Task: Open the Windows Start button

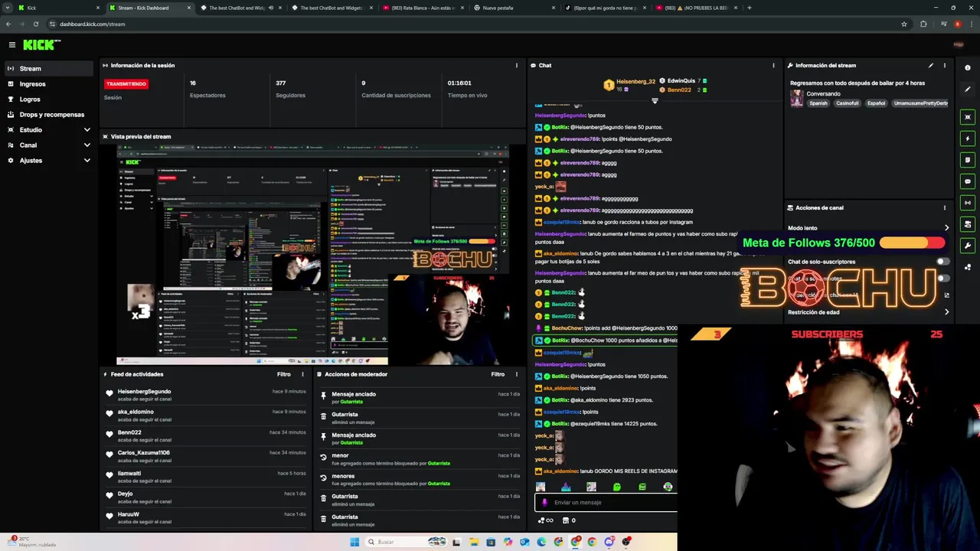Action: 354,542
